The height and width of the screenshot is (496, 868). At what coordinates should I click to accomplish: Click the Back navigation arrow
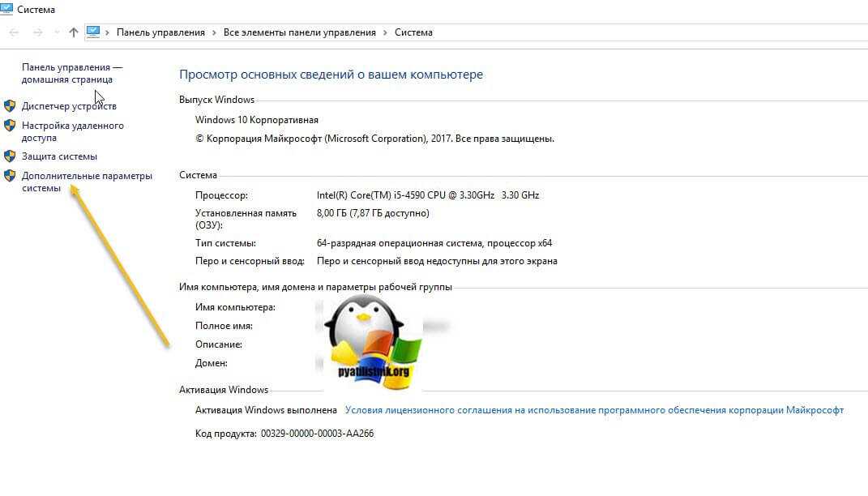[14, 32]
